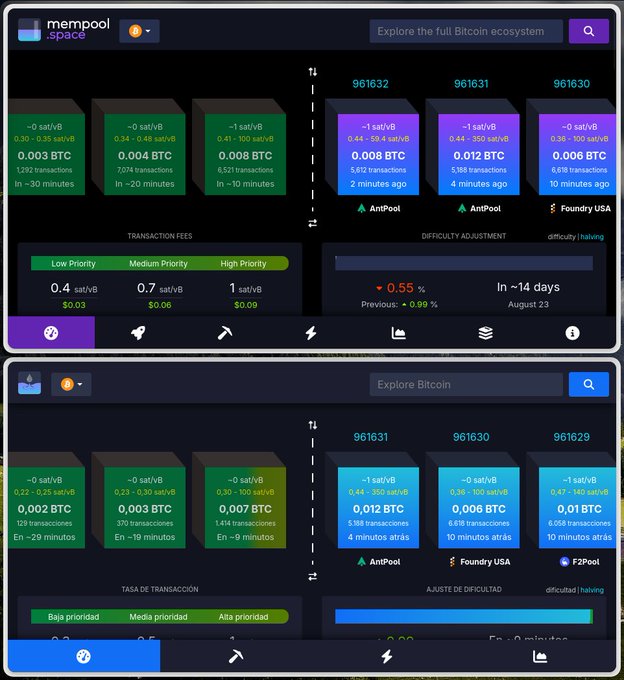Focus the 'Explore the full Bitcoin ecosystem' search field

coord(466,31)
